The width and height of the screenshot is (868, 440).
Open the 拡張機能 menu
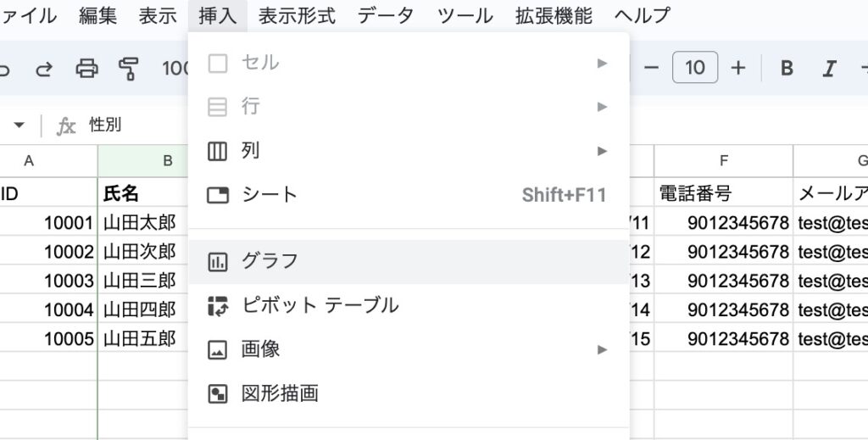(x=554, y=15)
